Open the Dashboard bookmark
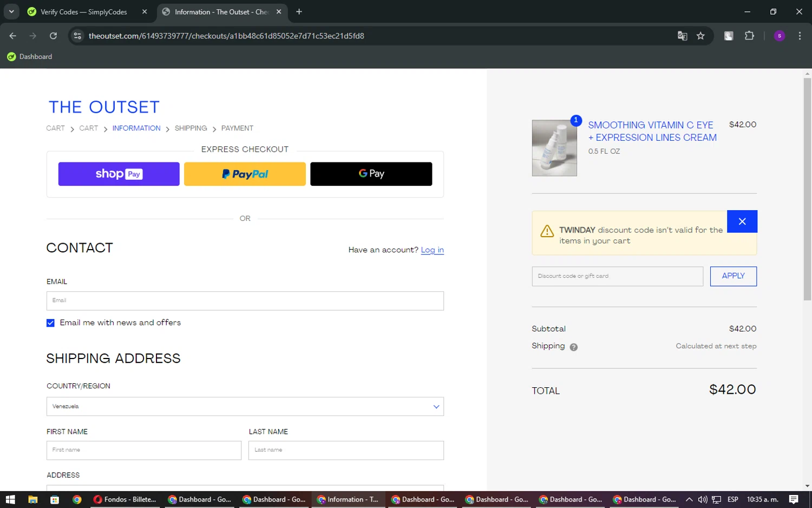812x508 pixels. pos(30,56)
